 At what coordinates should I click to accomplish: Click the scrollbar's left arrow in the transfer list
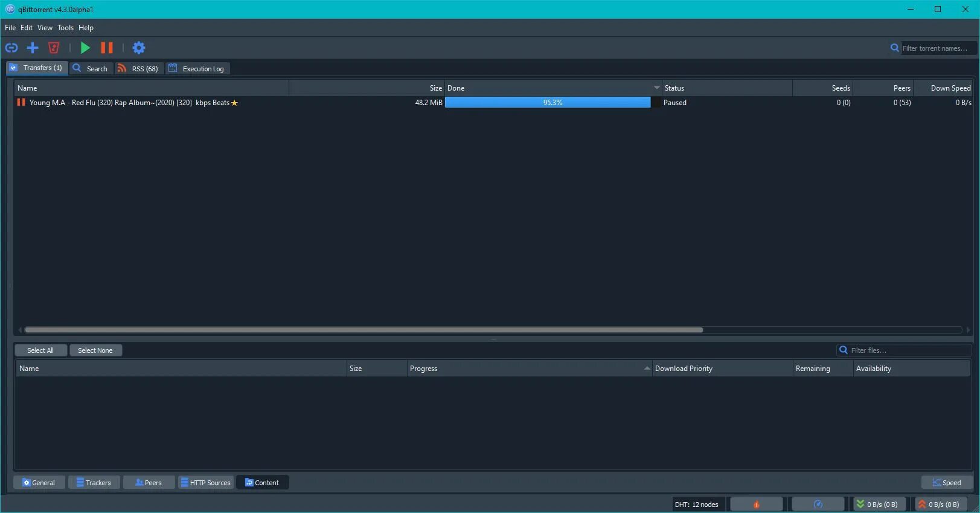coord(20,330)
